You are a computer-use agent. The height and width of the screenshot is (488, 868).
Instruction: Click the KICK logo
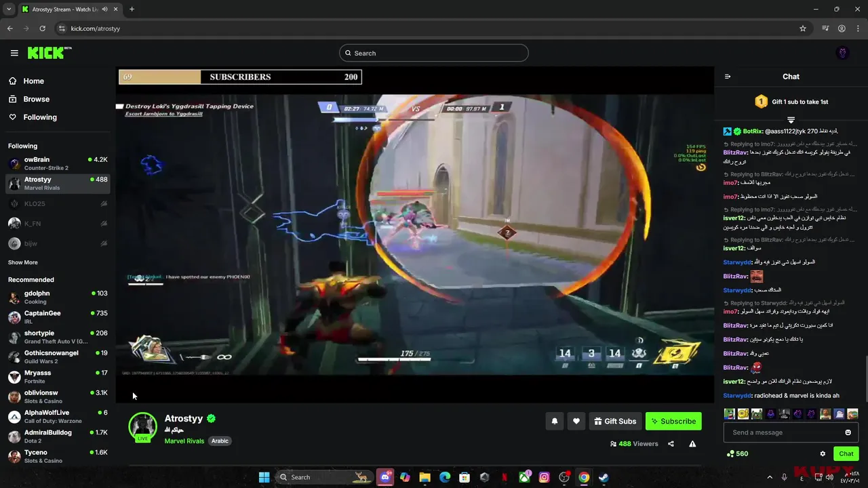[50, 53]
